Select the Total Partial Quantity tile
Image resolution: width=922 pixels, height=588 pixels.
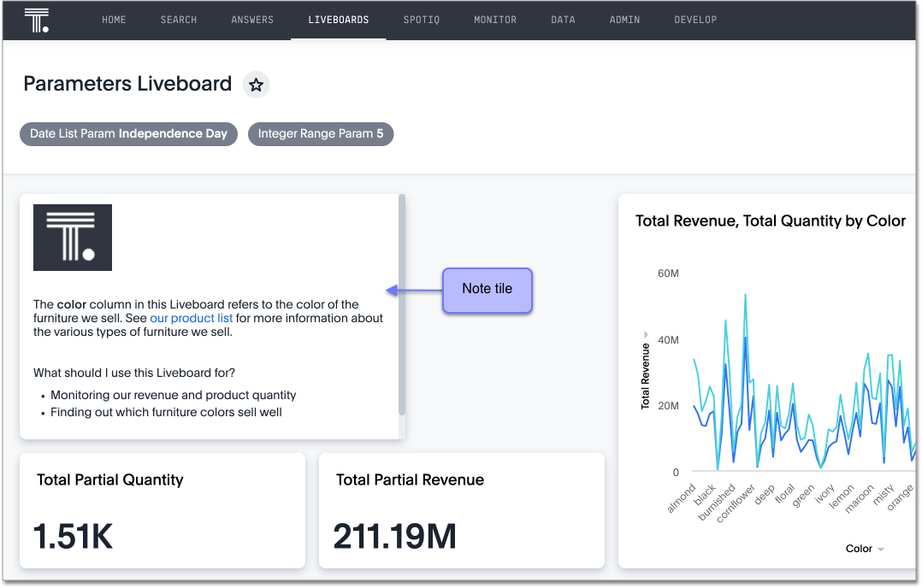point(162,510)
